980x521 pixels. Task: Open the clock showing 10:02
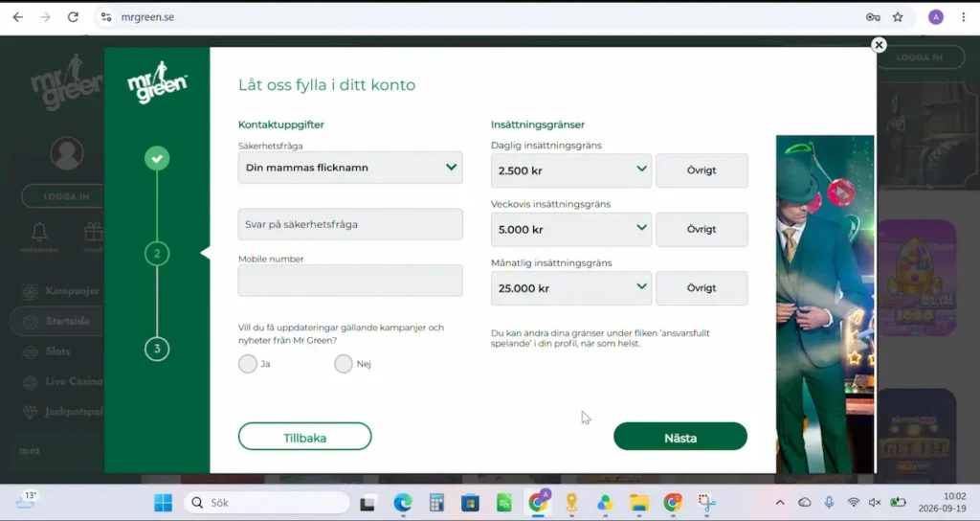pyautogui.click(x=943, y=503)
